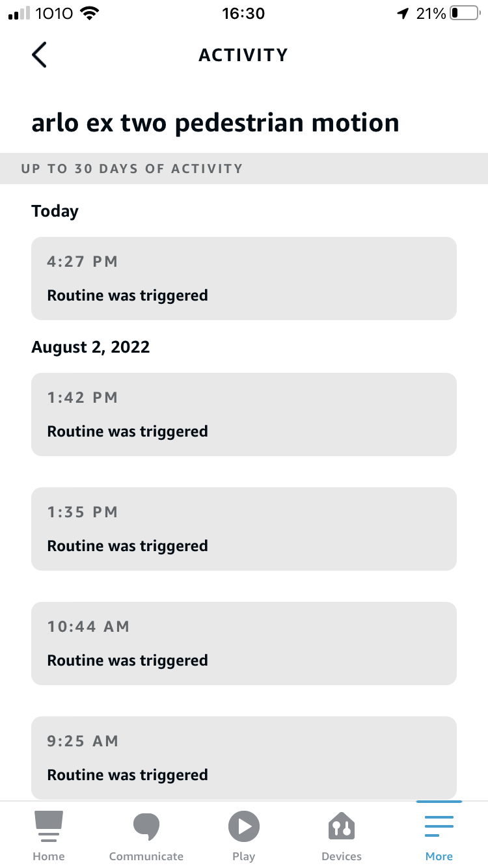The width and height of the screenshot is (488, 868).
Task: Tap the status bar clock
Action: coord(243,13)
